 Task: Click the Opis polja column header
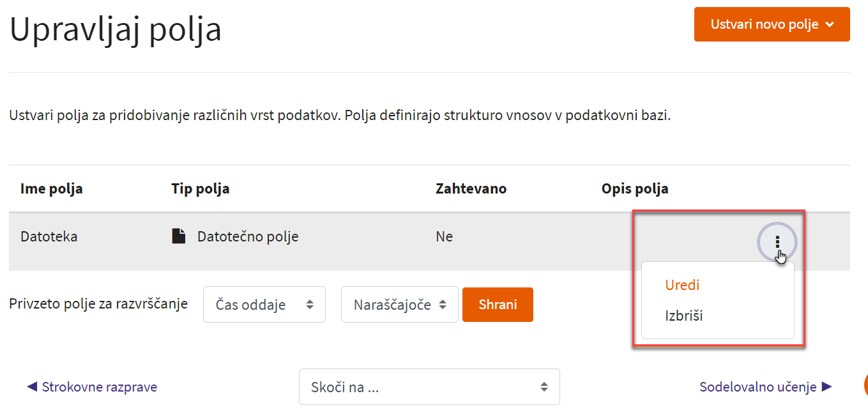coord(635,189)
